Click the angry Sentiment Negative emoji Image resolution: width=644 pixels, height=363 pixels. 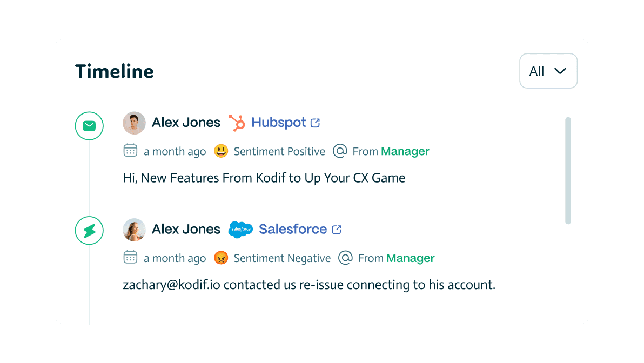click(221, 258)
